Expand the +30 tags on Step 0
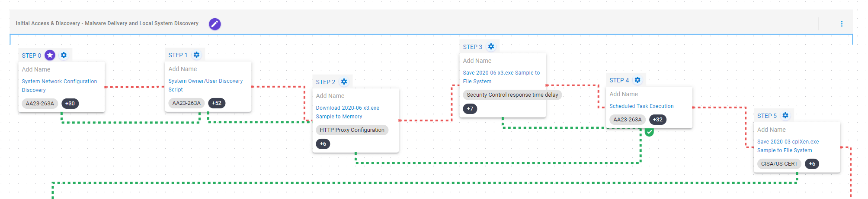 [x=70, y=104]
